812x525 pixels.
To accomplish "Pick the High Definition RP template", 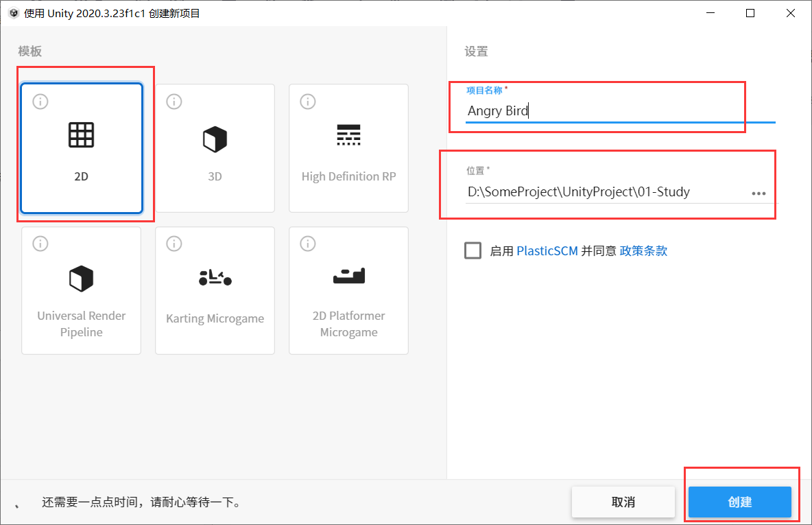I will [x=348, y=148].
